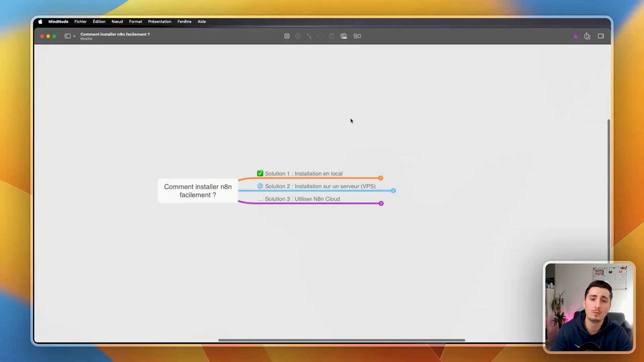Click the 'Modifié' status under the title
This screenshot has width=644, height=362.
pos(86,39)
